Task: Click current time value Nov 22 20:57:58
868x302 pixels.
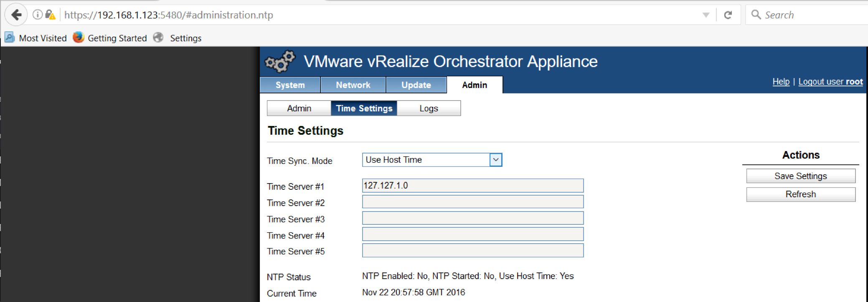Action: [414, 292]
